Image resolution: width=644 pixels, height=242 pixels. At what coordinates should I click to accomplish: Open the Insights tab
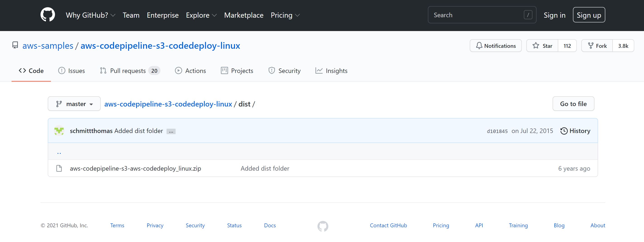click(332, 71)
